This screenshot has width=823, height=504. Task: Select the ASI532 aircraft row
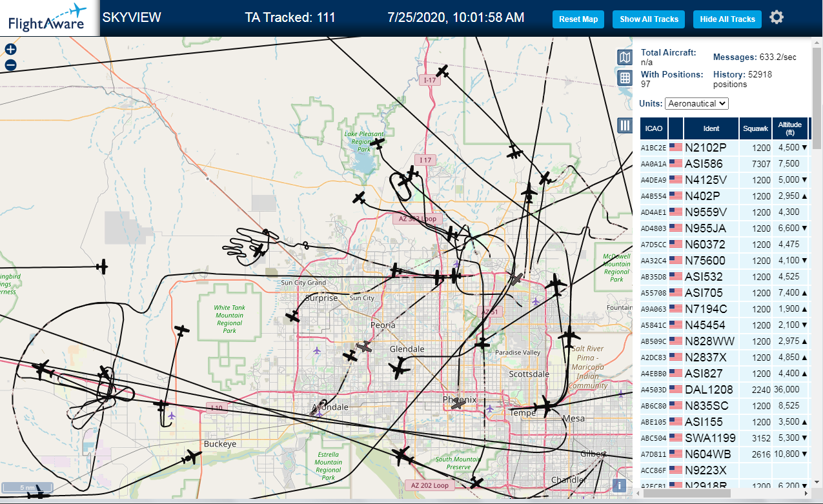725,276
